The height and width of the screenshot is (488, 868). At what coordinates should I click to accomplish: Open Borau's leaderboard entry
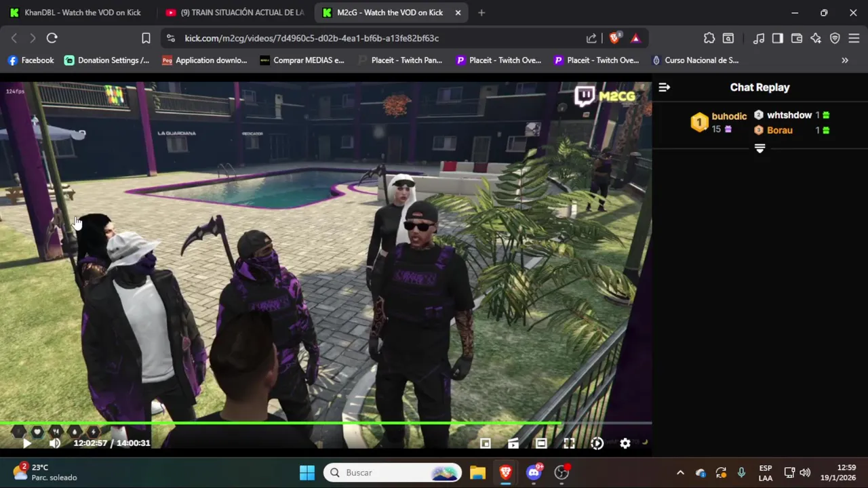792,130
